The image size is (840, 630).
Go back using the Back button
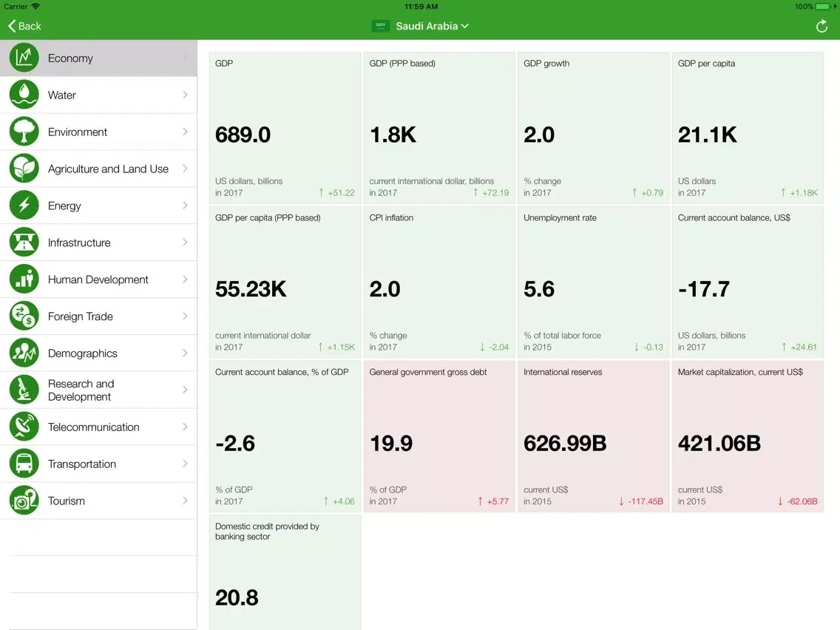pos(24,26)
